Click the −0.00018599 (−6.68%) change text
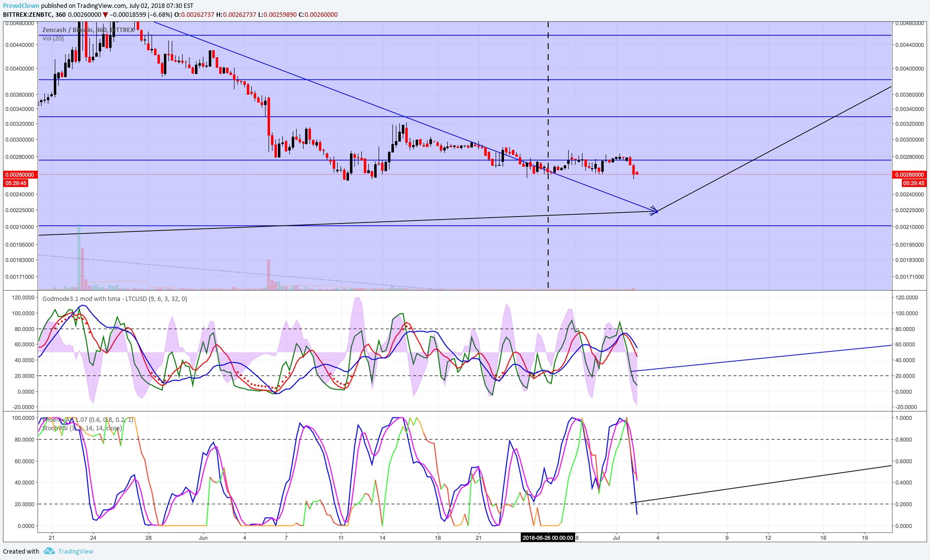Viewport: 930px width, 560px height. pyautogui.click(x=141, y=15)
